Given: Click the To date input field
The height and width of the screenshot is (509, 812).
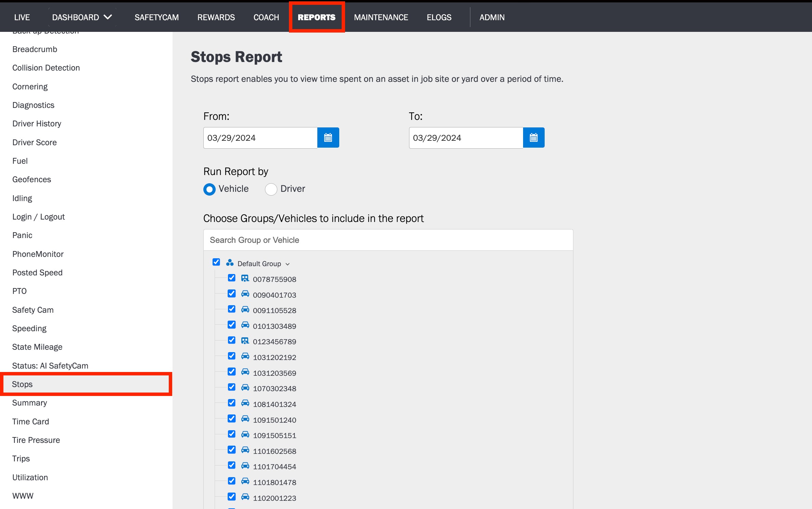Looking at the screenshot, I should (x=466, y=138).
